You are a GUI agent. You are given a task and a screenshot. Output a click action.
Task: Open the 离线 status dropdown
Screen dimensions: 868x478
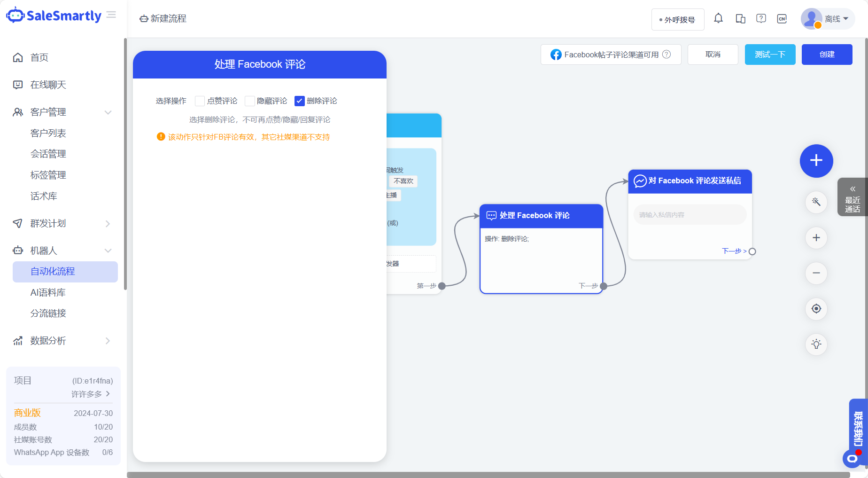point(837,19)
